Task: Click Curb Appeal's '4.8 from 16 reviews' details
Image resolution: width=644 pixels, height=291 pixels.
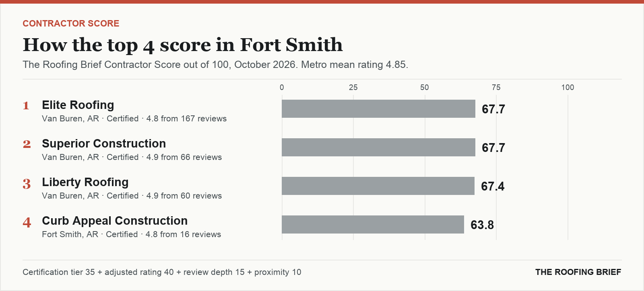Action: point(183,234)
